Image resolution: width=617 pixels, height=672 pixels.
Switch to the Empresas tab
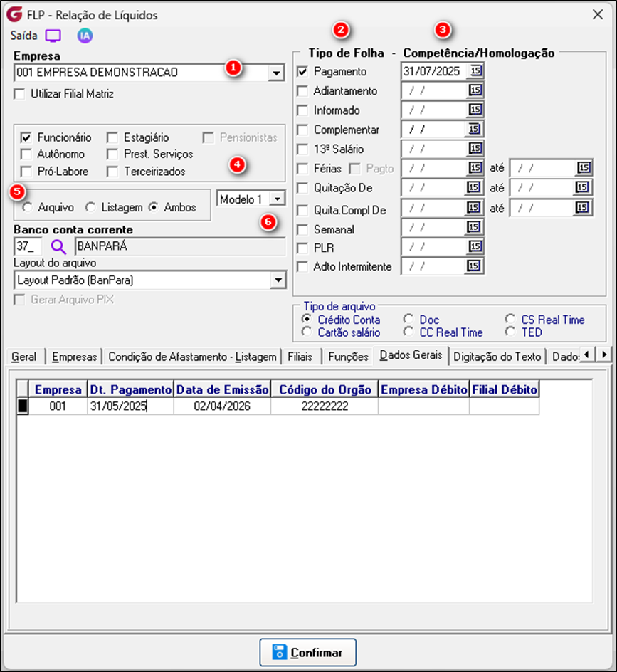point(75,357)
